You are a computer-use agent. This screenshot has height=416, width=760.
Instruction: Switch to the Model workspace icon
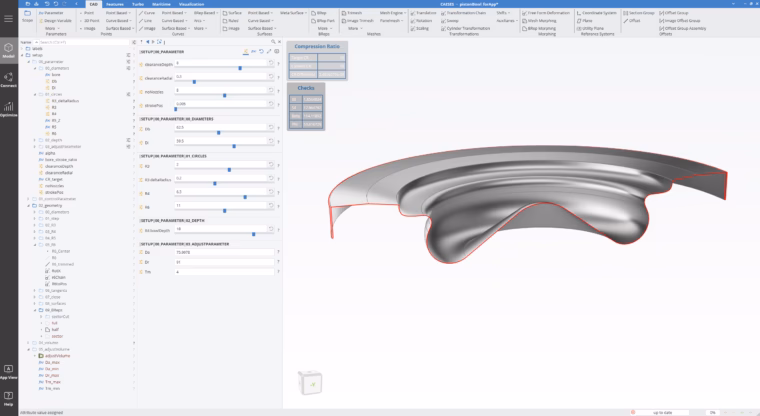pyautogui.click(x=8, y=50)
